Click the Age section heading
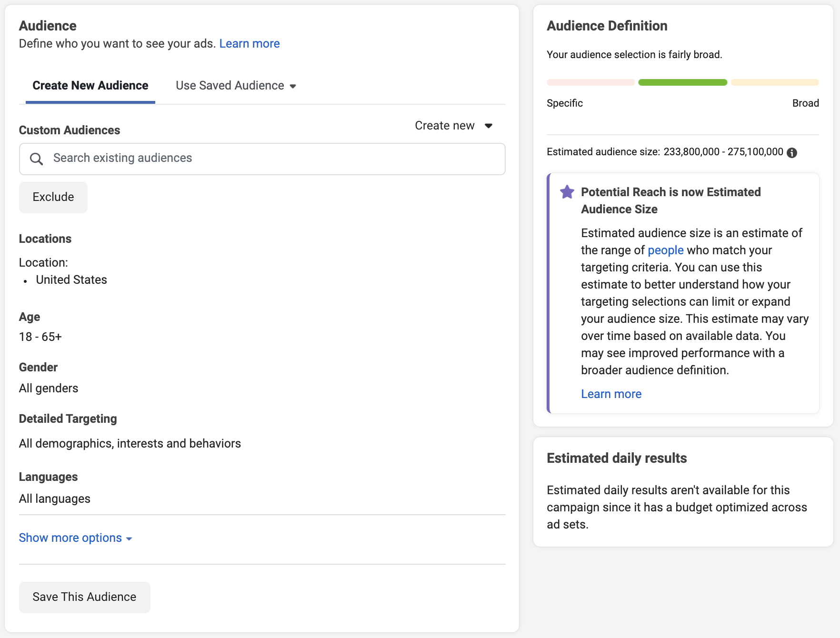Screen dimensions: 840x638 click(x=30, y=317)
